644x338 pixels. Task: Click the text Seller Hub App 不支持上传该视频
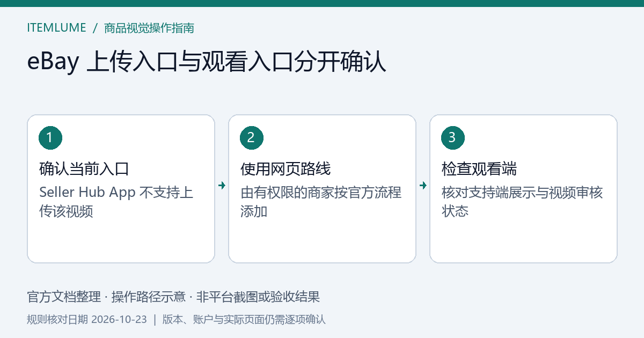tap(116, 202)
